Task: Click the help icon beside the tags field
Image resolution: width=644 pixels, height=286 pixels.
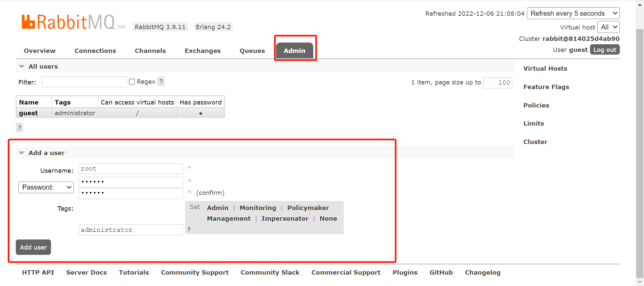Action: [x=189, y=229]
